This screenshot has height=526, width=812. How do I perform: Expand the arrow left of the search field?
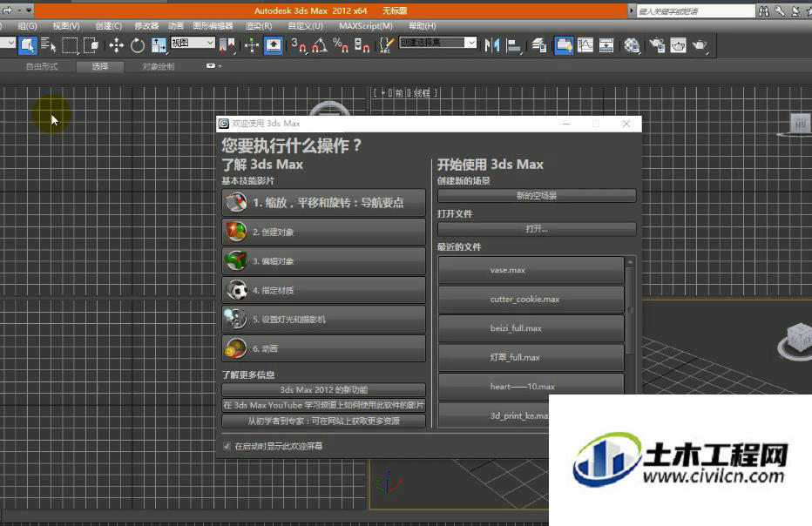coord(632,10)
